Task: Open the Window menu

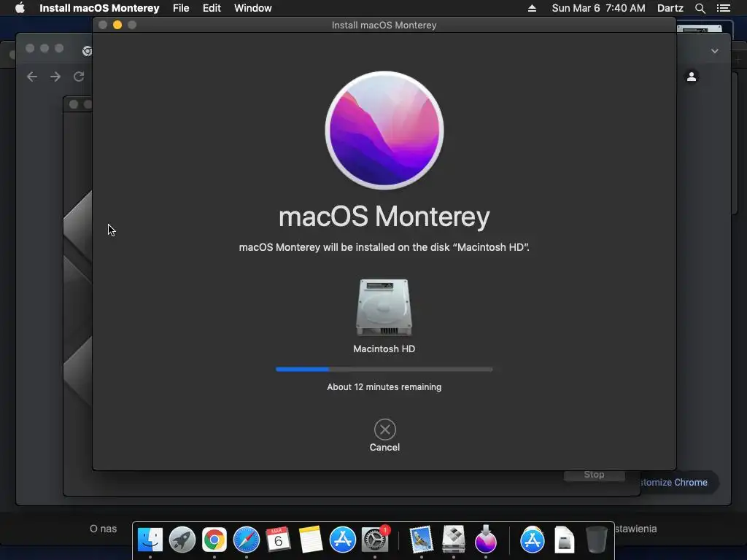Action: click(253, 8)
